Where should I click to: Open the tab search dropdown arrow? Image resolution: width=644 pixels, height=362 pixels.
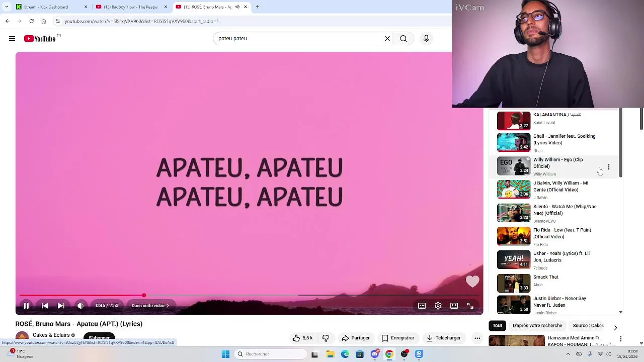[x=7, y=7]
